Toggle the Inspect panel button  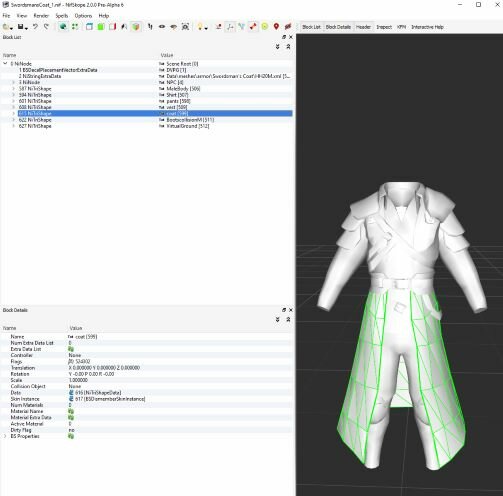coord(384,27)
